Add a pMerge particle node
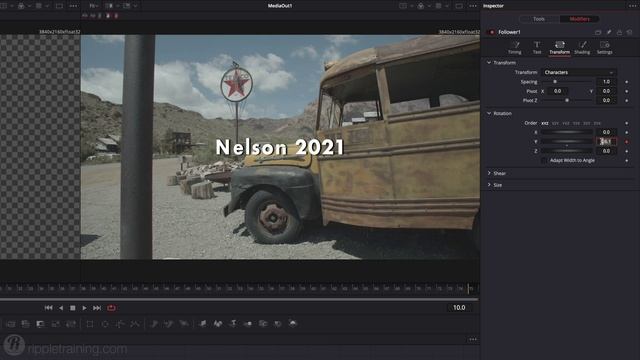This screenshot has width=640, height=360. point(169,324)
